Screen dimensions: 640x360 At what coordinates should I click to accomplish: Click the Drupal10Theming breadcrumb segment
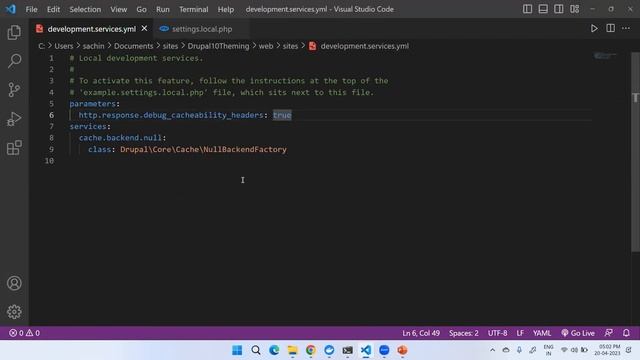click(218, 46)
